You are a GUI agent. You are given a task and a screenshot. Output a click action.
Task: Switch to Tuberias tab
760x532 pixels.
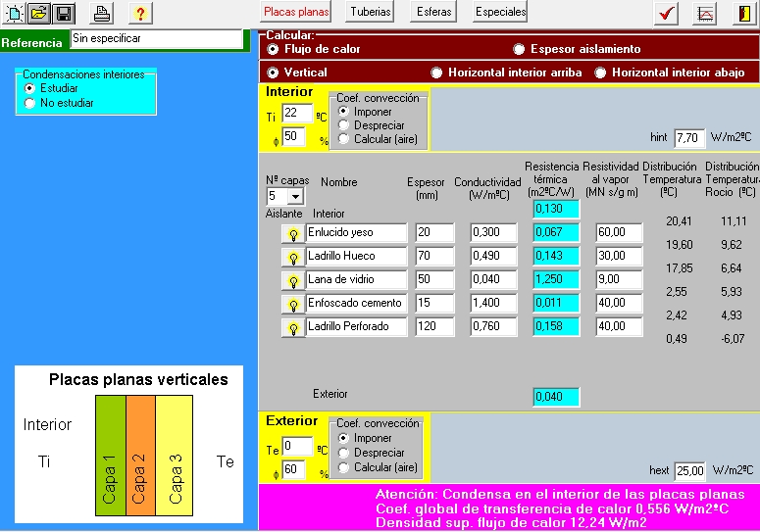tap(371, 12)
